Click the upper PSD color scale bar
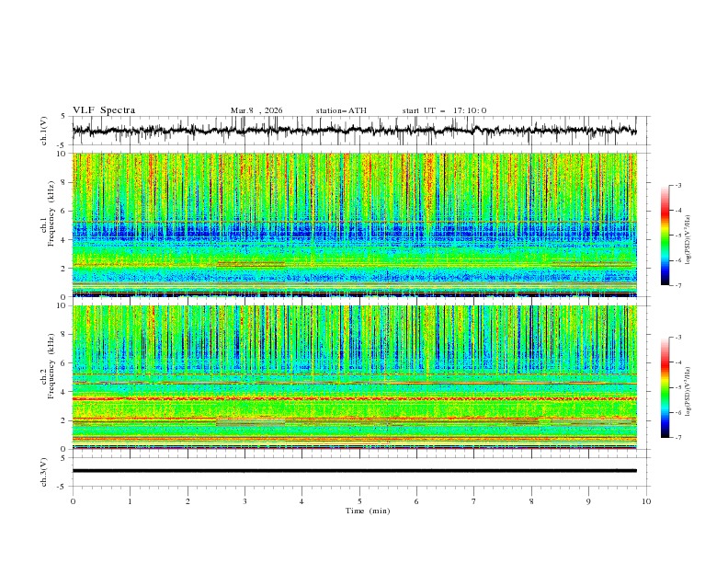The width and height of the screenshot is (728, 563). tap(665, 236)
